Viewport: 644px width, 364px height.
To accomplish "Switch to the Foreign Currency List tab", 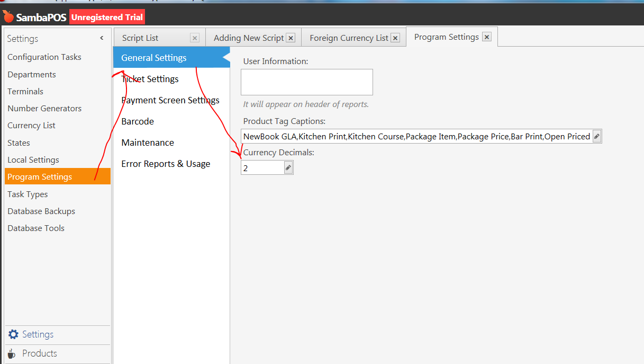I will [x=349, y=38].
